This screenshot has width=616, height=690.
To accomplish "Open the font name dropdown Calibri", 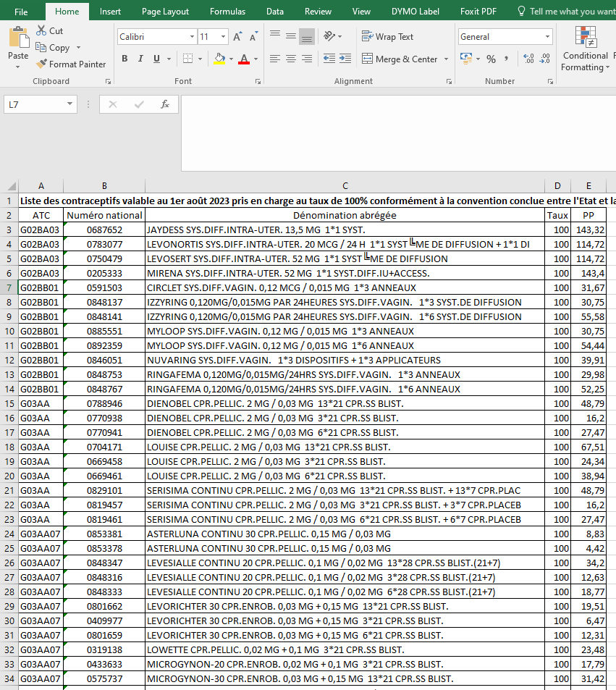I will tap(191, 37).
